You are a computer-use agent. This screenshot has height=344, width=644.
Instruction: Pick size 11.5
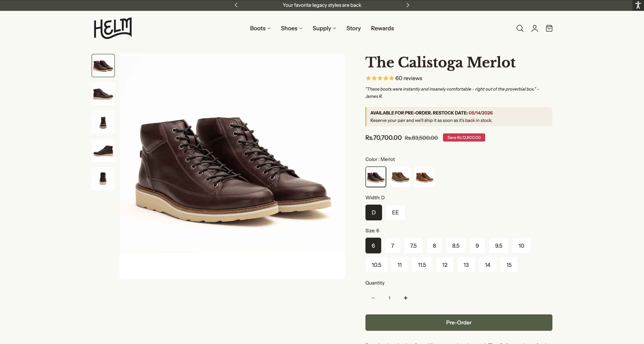422,265
